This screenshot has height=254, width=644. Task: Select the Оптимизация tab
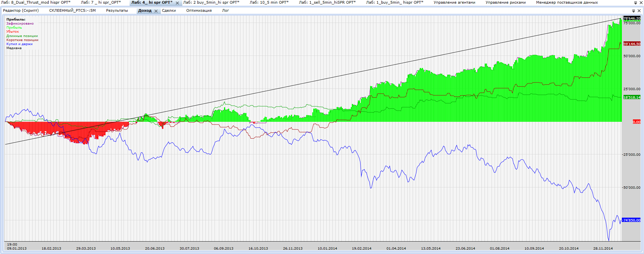(199, 10)
